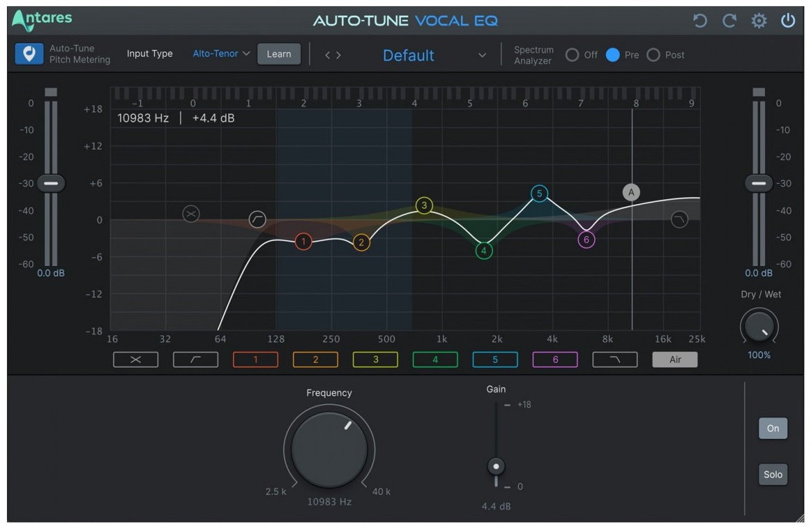
Task: Set Spectrum Analyzer to Post
Action: pos(653,55)
